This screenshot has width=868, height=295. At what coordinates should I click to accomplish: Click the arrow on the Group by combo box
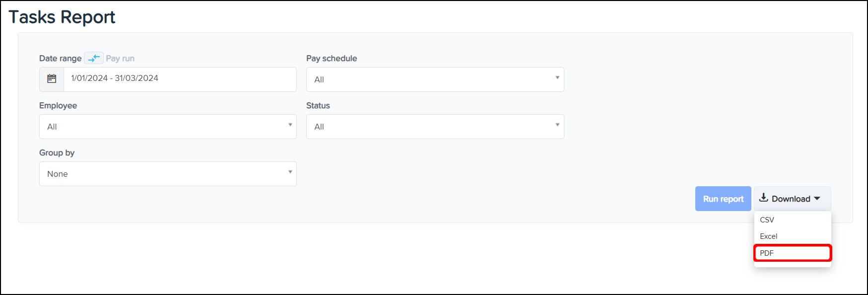[x=290, y=172]
